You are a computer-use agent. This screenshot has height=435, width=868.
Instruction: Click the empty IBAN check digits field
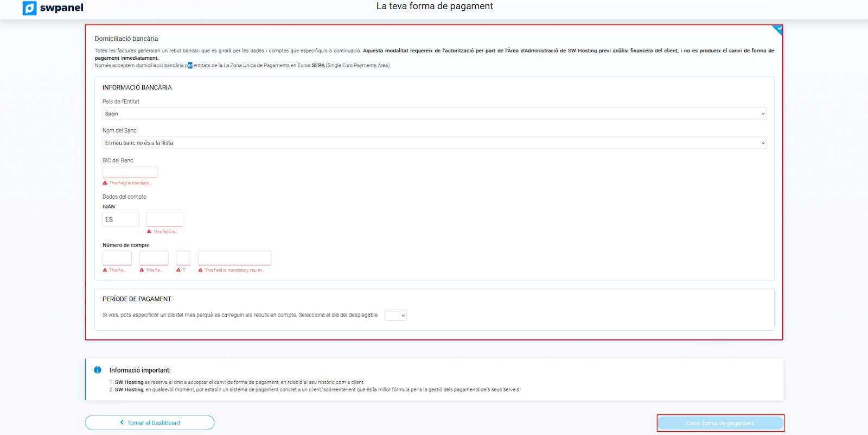pos(164,219)
